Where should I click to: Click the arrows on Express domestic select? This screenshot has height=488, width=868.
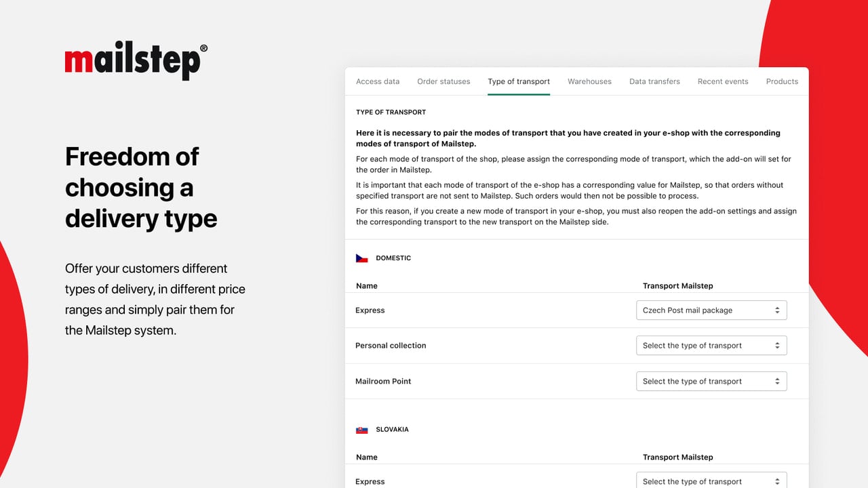pos(777,310)
